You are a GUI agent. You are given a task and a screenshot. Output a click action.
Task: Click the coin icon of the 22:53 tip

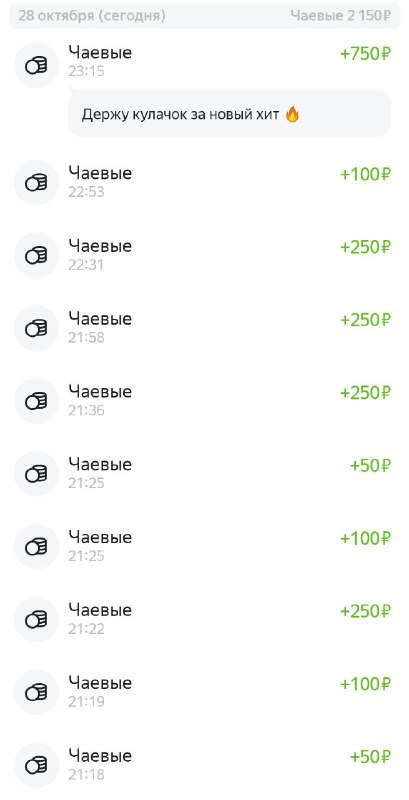(x=36, y=182)
